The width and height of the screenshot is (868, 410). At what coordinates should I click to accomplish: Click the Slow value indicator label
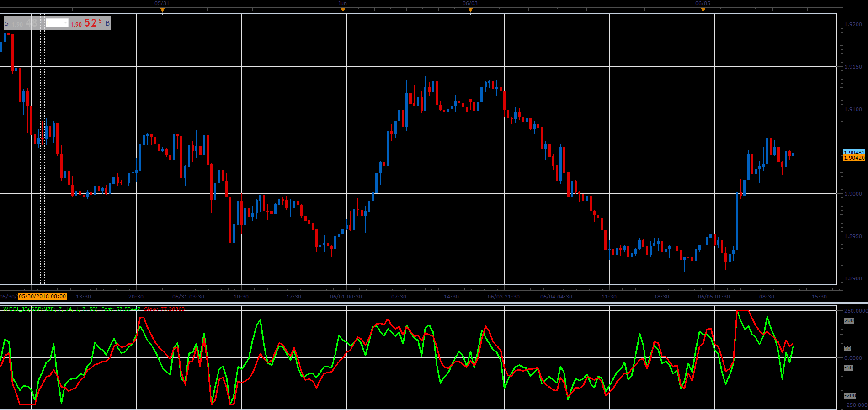(165, 309)
